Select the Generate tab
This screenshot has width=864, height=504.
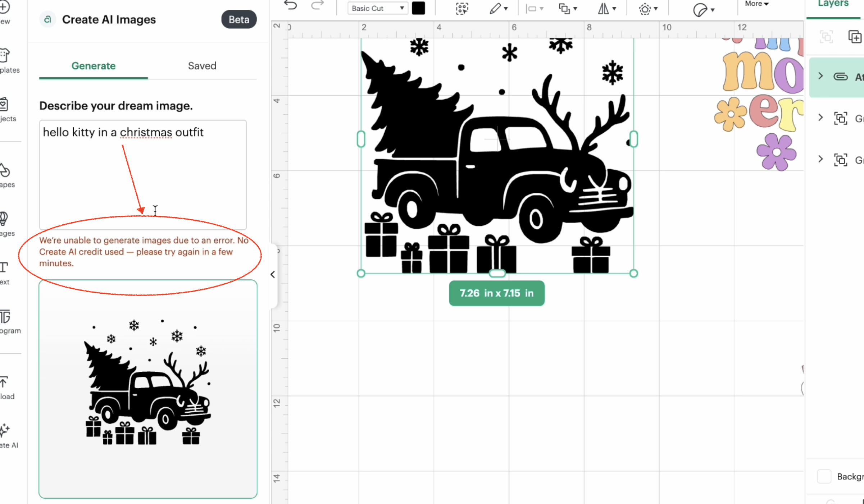94,66
